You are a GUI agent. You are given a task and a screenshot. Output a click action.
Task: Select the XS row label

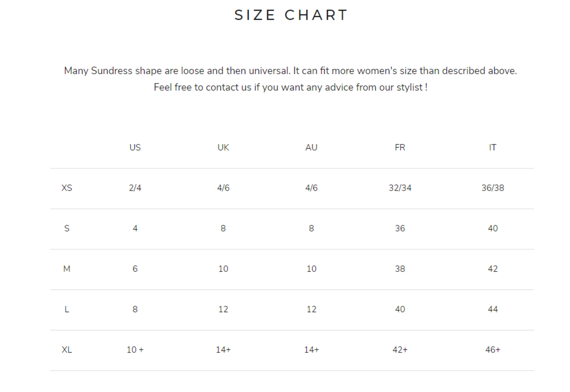(67, 188)
